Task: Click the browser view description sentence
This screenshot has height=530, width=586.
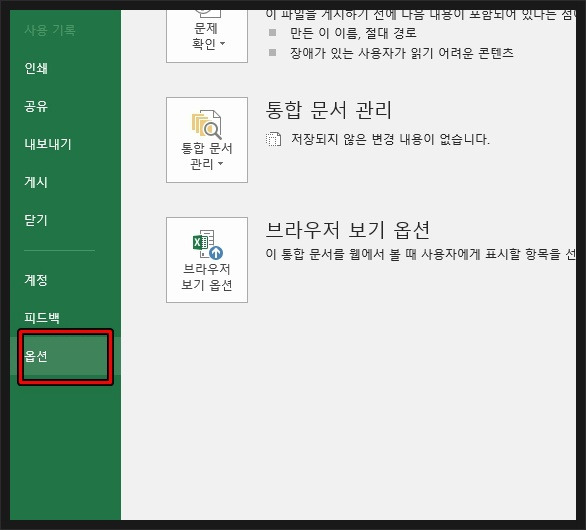Action: (420, 254)
